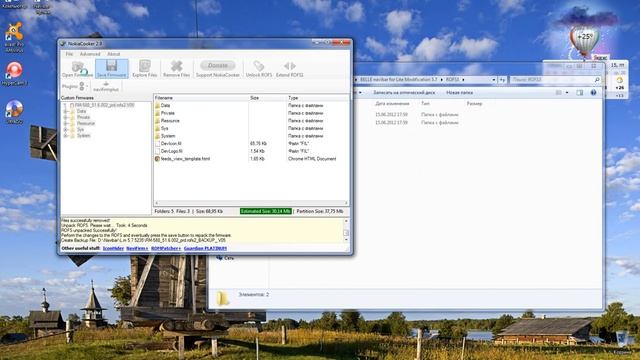Screen dimensions: 640x360
Task: Open the File menu
Action: (69, 54)
